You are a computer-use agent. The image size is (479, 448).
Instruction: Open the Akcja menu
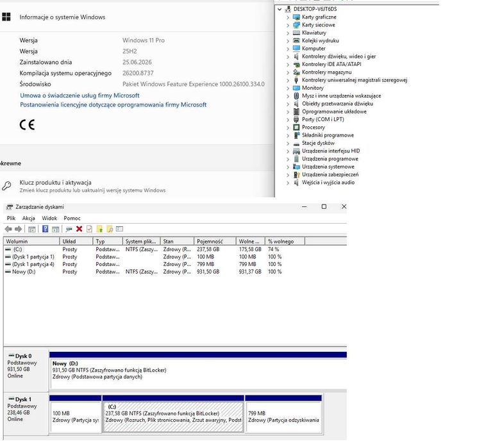pyautogui.click(x=28, y=218)
